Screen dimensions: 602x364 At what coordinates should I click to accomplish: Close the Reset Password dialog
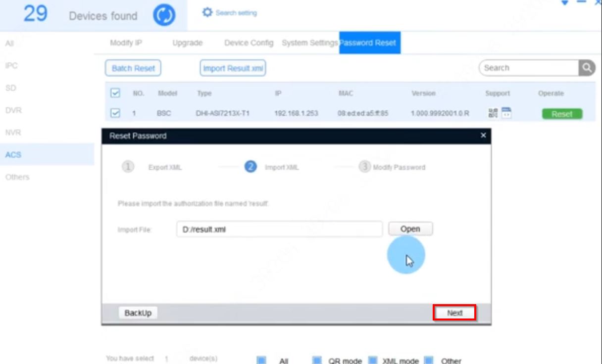tap(483, 136)
